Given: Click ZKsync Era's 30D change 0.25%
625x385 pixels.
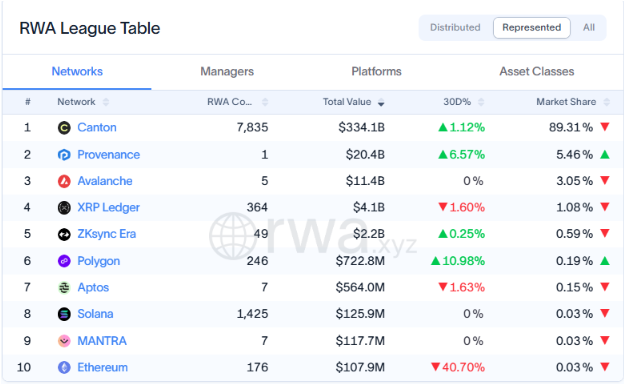Looking at the screenshot, I should (x=462, y=234).
